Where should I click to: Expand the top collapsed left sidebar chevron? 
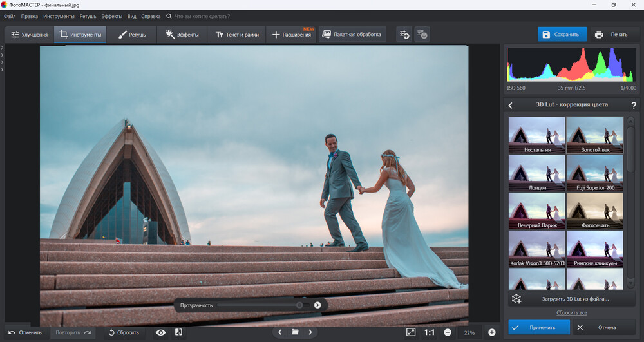coord(3,48)
